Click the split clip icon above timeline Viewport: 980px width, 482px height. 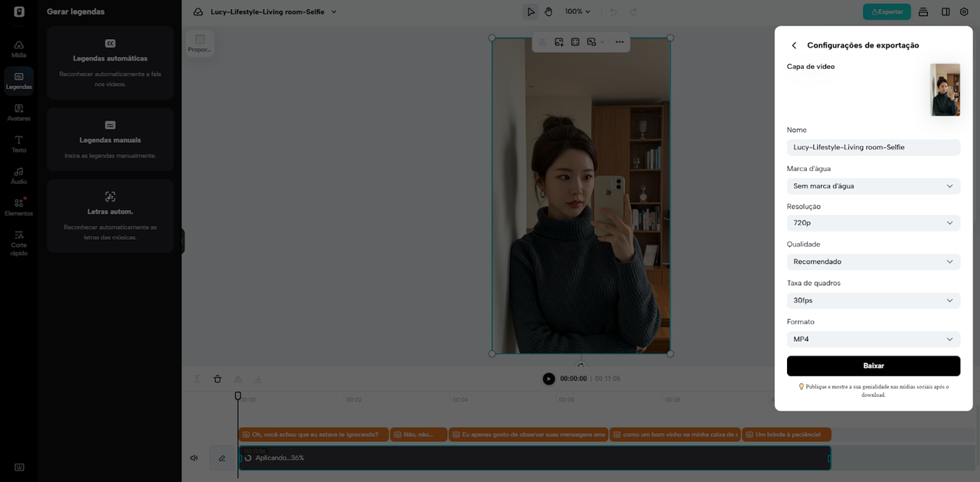(x=197, y=379)
